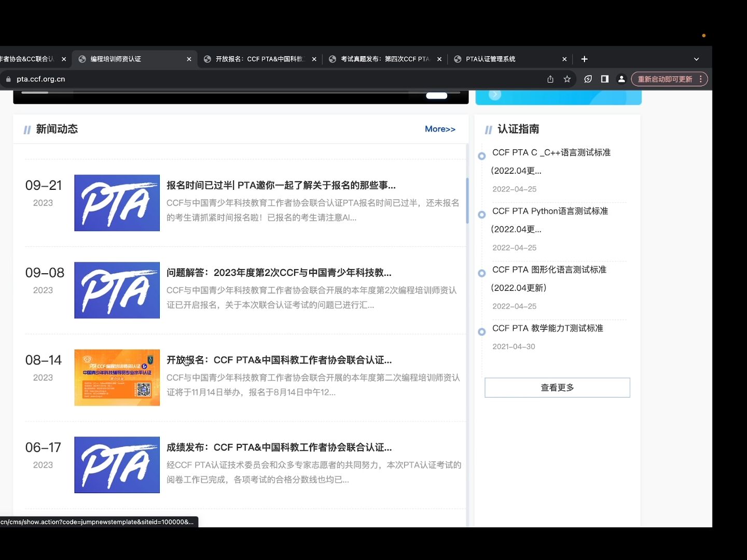Screen dimensions: 747x560
Task: Click circle bullet beside 图形化语言测试标准
Action: tap(481, 273)
